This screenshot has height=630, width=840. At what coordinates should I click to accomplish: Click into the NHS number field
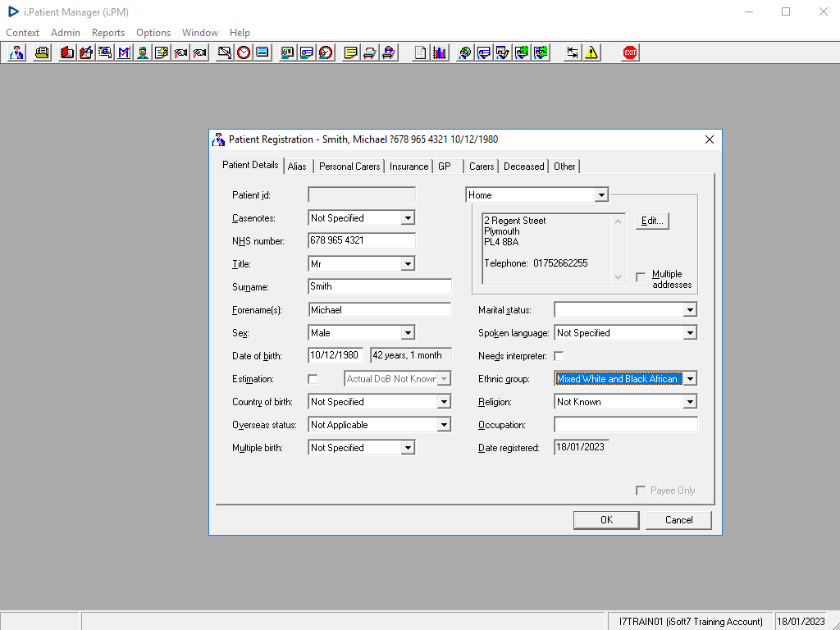(362, 241)
